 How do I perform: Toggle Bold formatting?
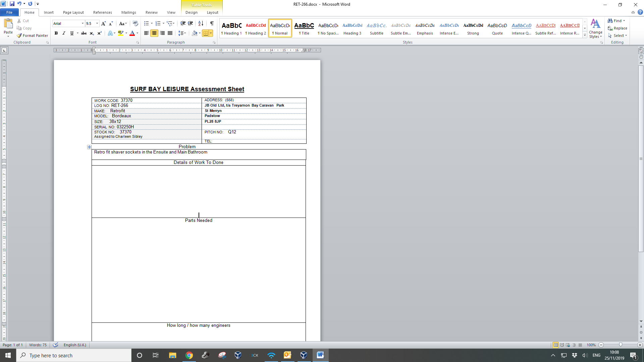[56, 33]
